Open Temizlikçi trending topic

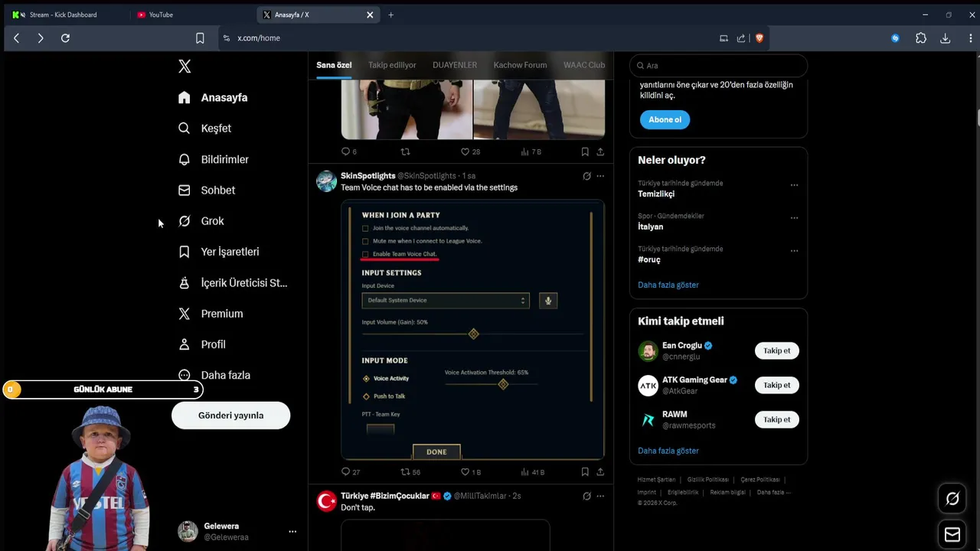tap(656, 194)
